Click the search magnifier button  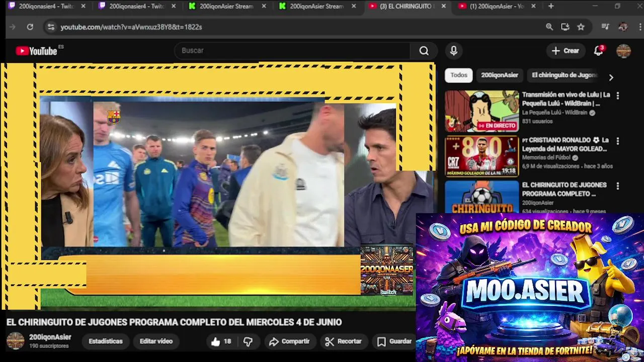(424, 51)
